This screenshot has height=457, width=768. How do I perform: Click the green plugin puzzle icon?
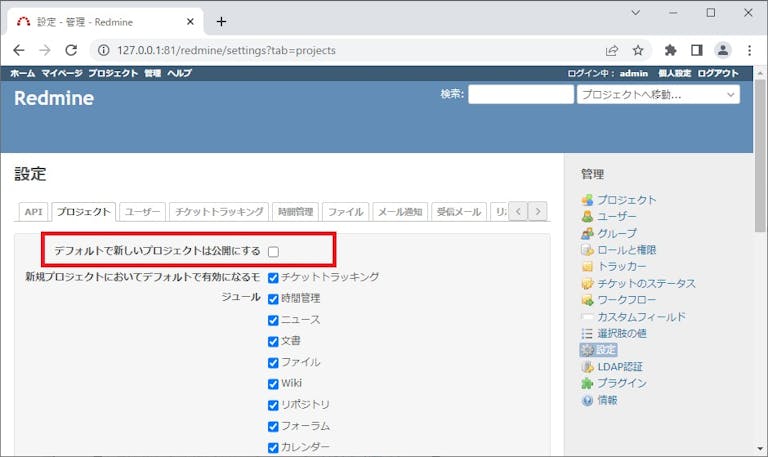click(587, 384)
